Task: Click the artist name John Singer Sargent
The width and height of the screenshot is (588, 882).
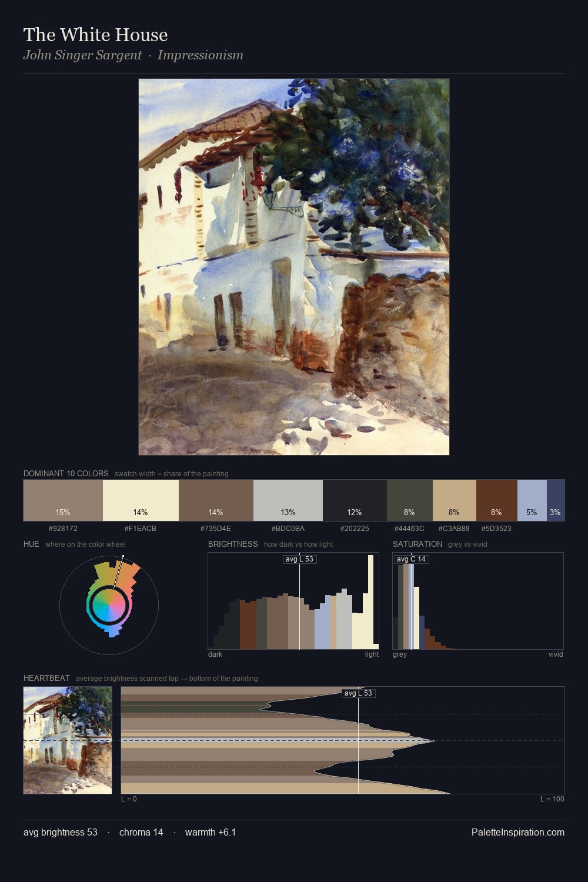Action: coord(83,55)
